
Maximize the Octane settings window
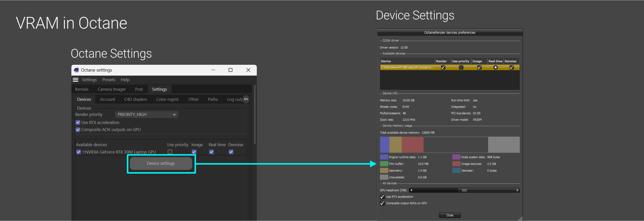coord(230,70)
